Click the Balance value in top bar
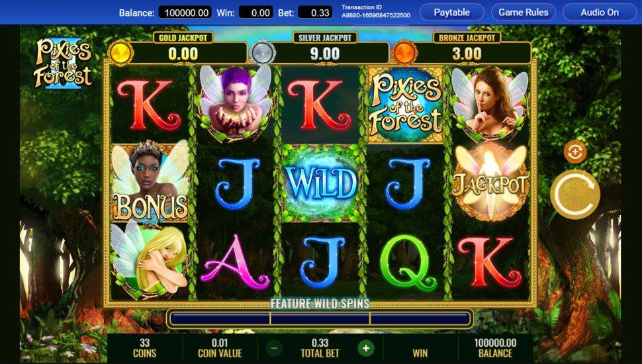 (x=185, y=13)
